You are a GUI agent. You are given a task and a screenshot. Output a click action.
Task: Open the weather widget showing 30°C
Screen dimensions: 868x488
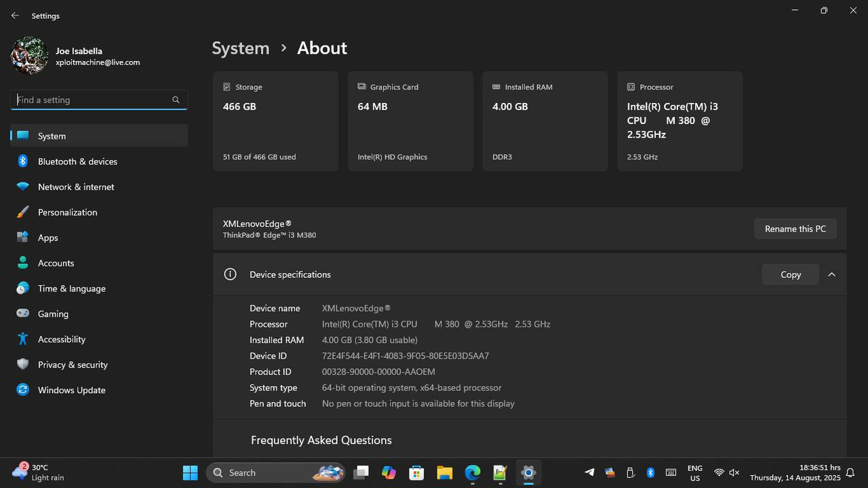tap(39, 472)
